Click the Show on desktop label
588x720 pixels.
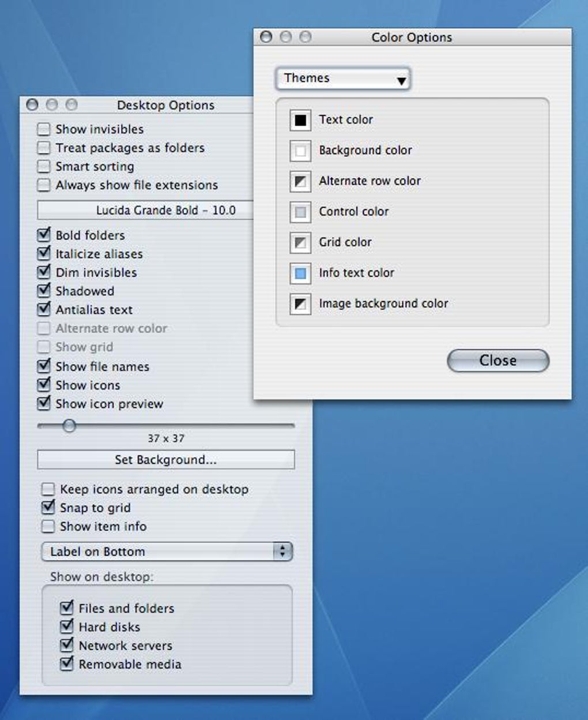coord(101,577)
